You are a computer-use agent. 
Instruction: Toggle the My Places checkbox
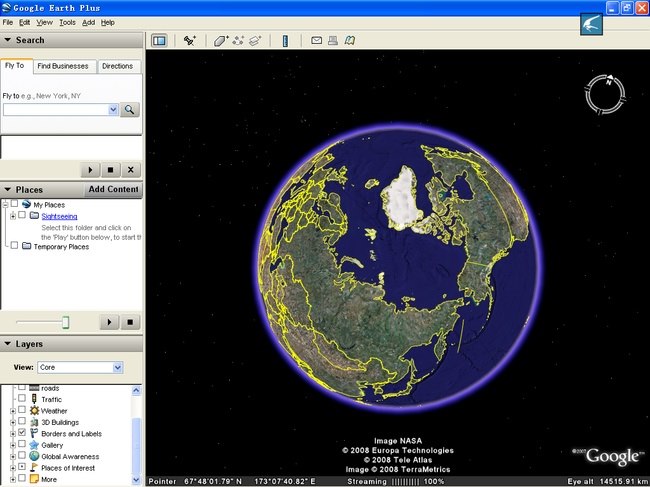point(15,204)
